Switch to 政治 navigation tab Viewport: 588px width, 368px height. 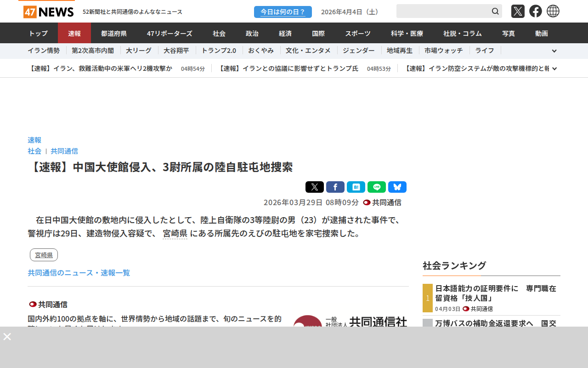[252, 33]
